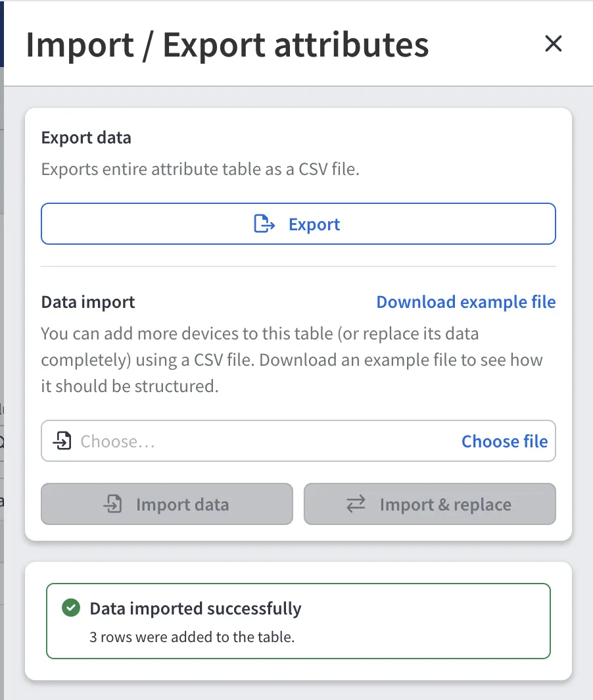
Task: Open the Download example file link
Action: coord(466,301)
